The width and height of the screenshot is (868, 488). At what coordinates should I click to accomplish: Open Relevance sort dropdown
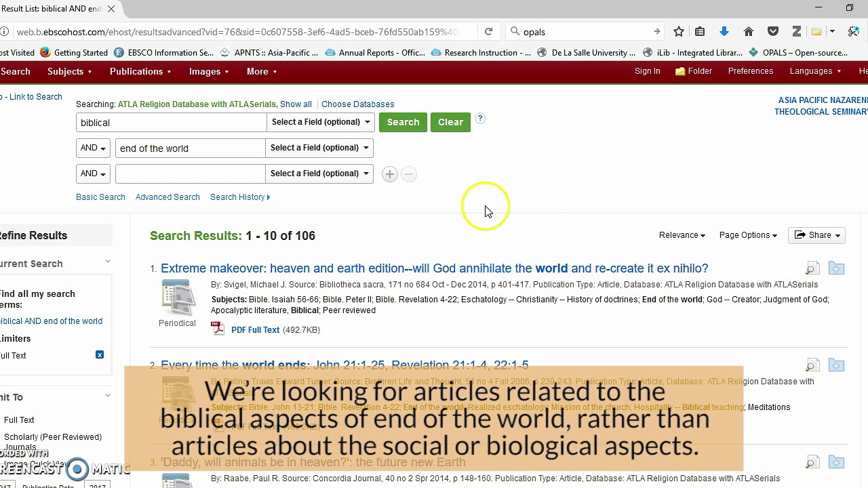(x=682, y=235)
